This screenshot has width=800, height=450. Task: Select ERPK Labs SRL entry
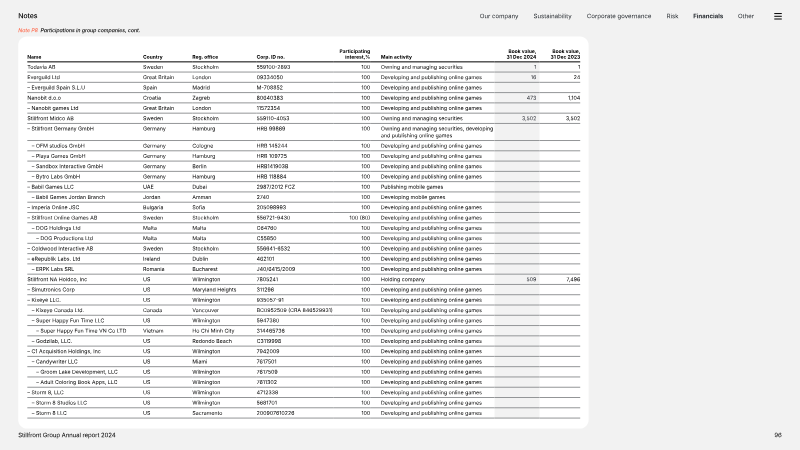click(53, 269)
